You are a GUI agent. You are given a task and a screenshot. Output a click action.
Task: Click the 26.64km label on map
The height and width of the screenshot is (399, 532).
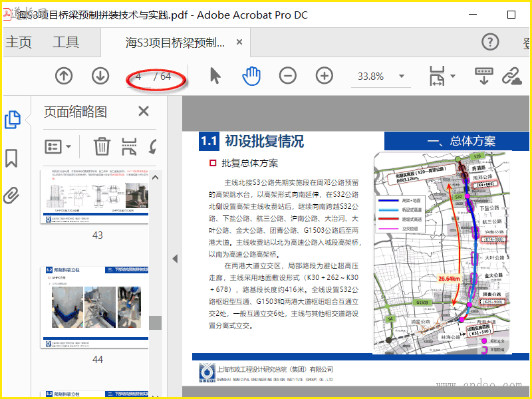[449, 279]
